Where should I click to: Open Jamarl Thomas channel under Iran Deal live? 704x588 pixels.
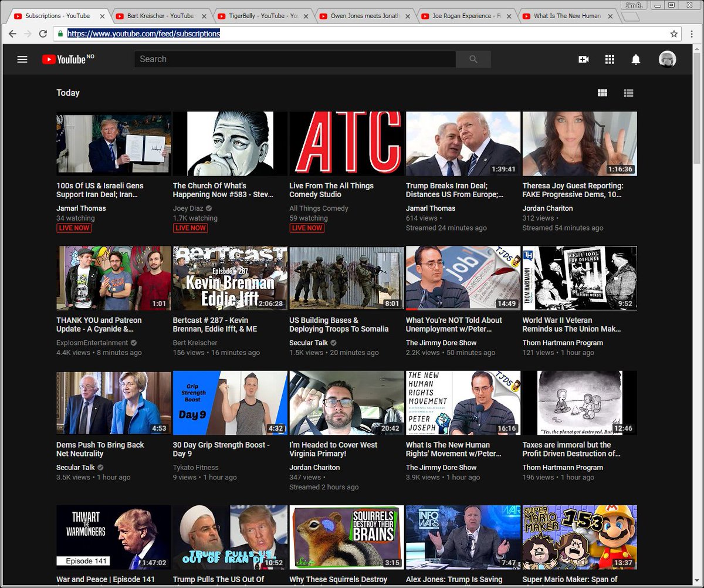point(81,208)
